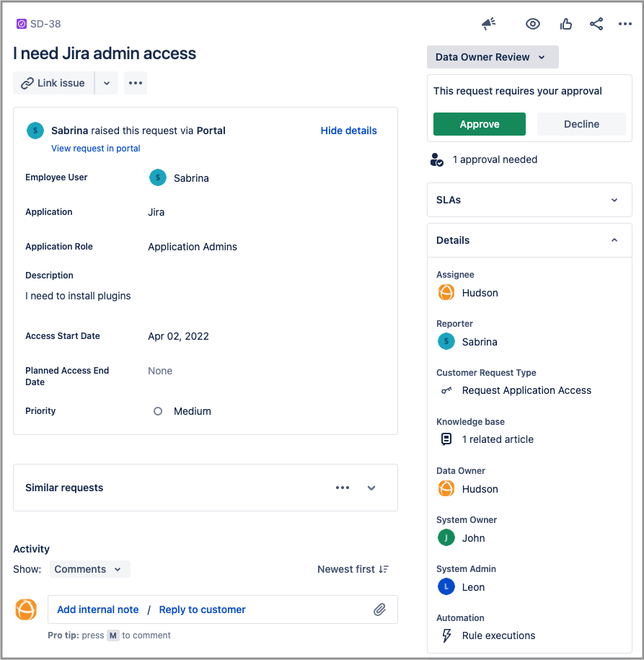Click Hudson's assignee avatar
This screenshot has height=660, width=644.
[x=447, y=293]
